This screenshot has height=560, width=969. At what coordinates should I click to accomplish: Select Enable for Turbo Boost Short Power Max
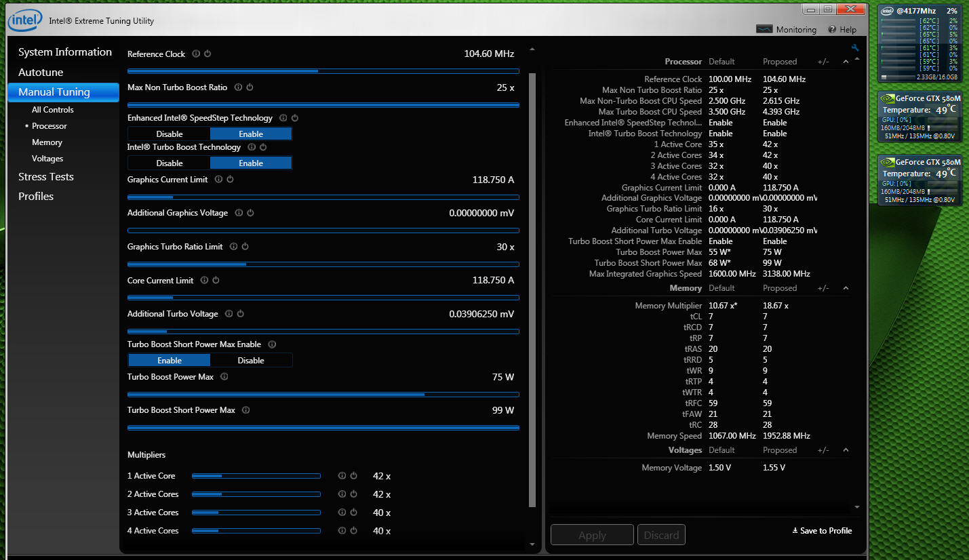coord(170,361)
